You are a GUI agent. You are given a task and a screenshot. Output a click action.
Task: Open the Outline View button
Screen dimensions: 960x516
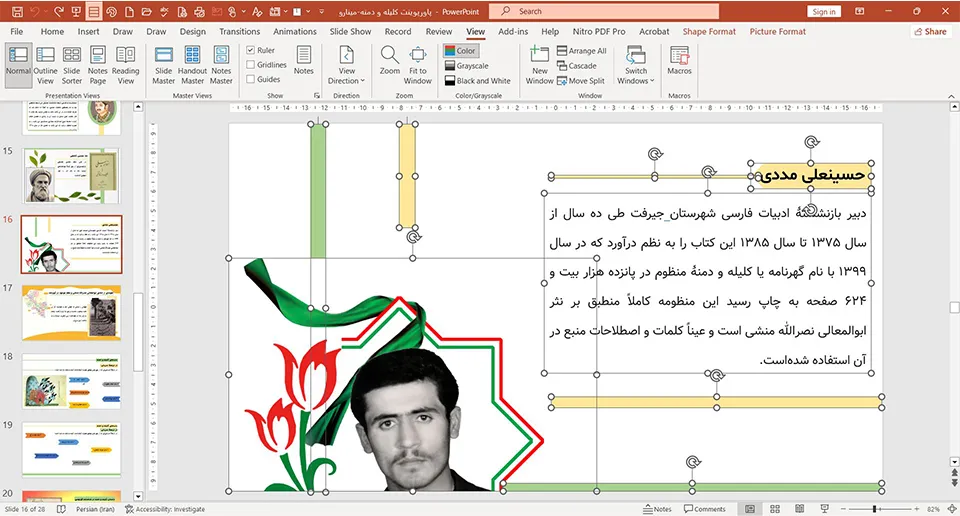pyautogui.click(x=45, y=65)
